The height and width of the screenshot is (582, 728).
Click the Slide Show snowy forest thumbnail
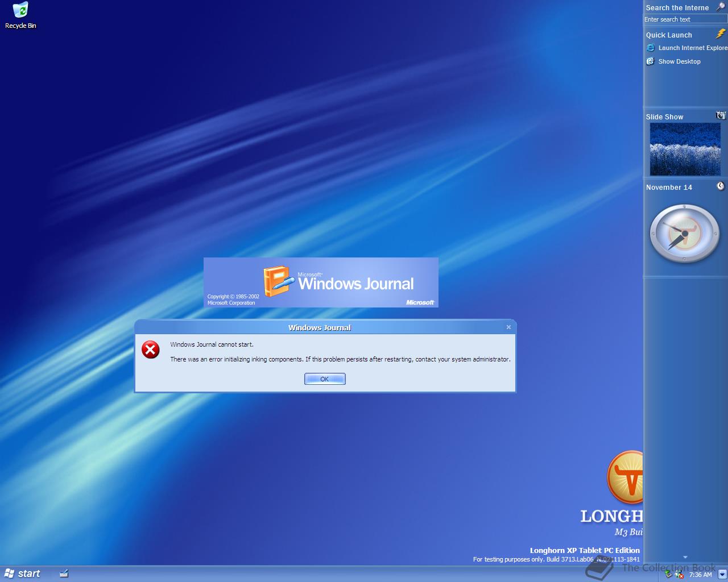685,149
